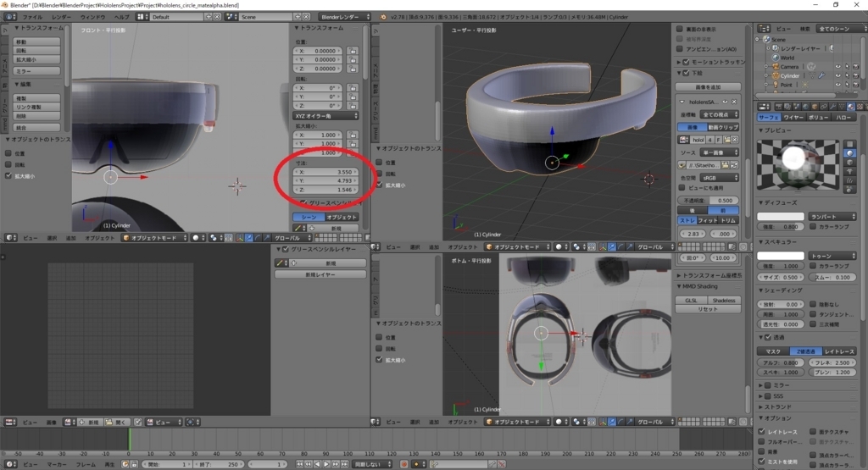Open the Scene properties tab icon
The image size is (868, 470).
point(797,107)
